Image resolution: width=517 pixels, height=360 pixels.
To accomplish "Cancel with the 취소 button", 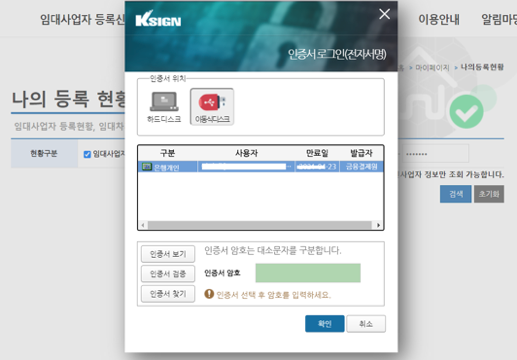I will click(366, 324).
